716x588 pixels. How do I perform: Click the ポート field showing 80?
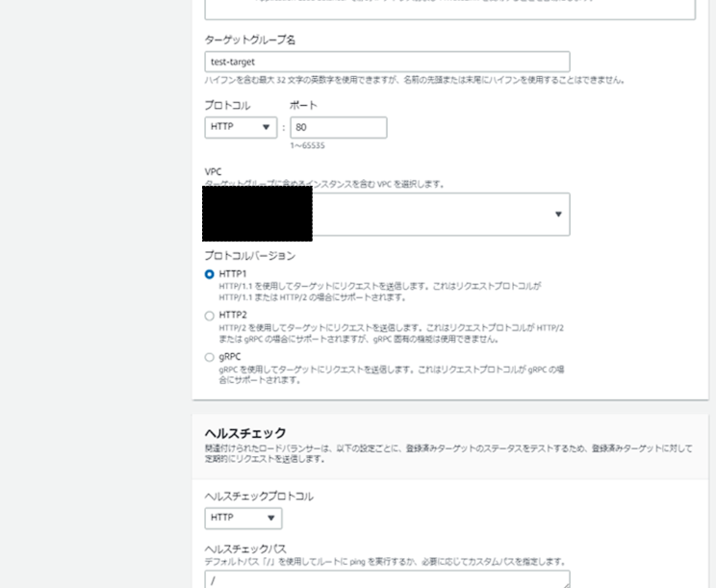[x=338, y=127]
